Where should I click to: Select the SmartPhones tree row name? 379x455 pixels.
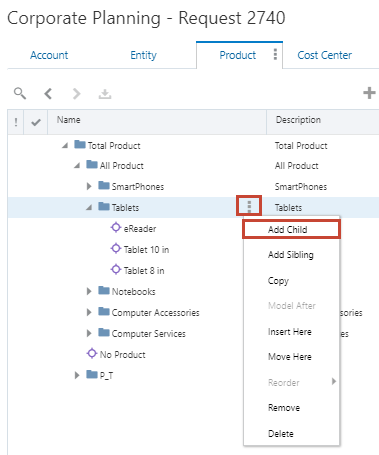(138, 187)
